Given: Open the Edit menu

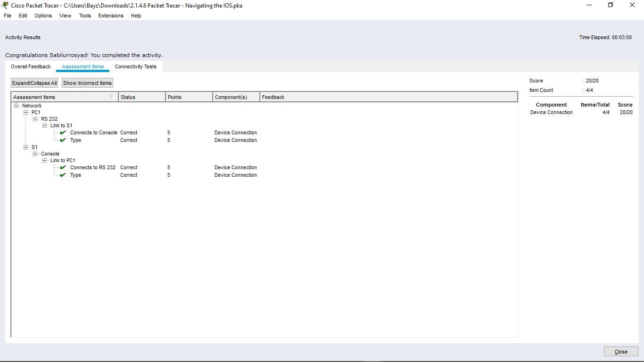Looking at the screenshot, I should click(x=23, y=16).
